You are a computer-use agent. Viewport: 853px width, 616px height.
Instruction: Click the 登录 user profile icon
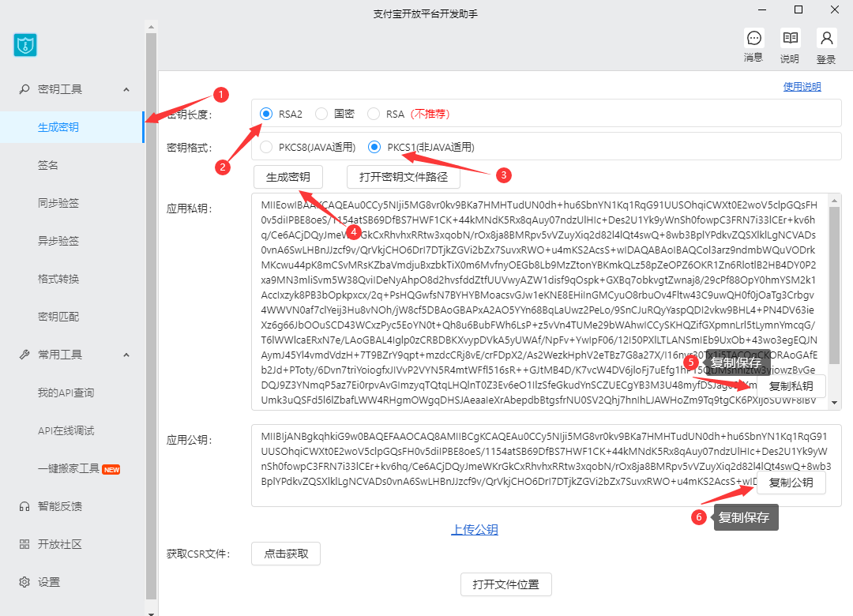[x=826, y=39]
